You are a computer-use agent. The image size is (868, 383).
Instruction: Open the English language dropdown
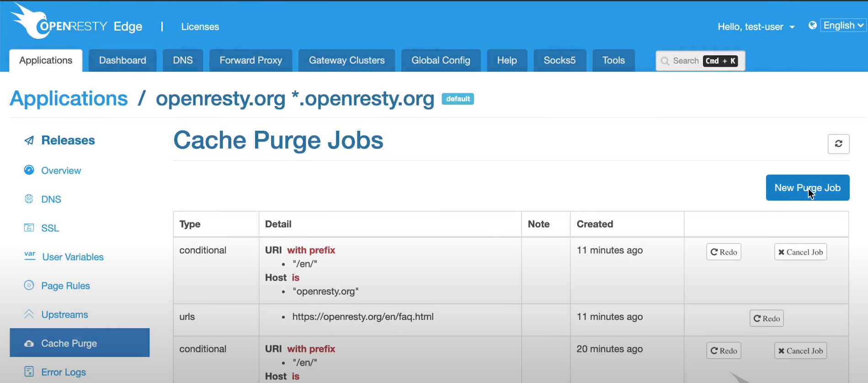click(843, 26)
